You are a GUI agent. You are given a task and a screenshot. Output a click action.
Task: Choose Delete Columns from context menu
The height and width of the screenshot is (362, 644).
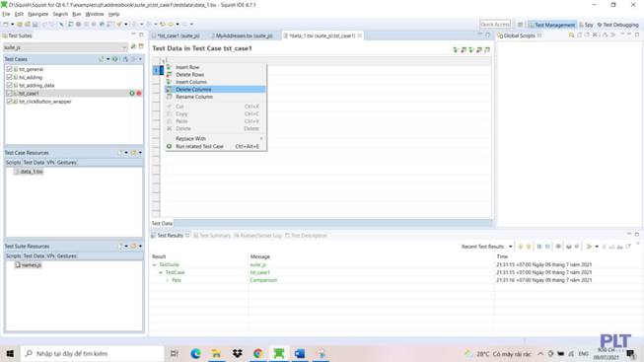215,89
